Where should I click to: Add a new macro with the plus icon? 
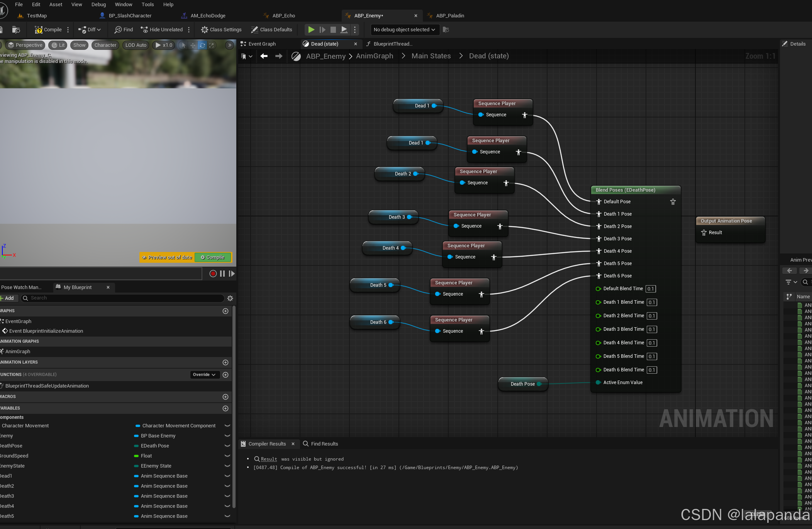225,397
